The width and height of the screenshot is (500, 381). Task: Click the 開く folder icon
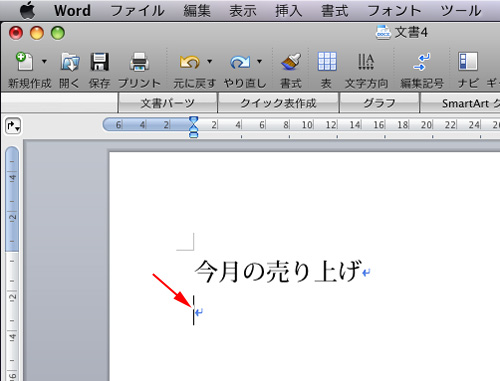70,62
